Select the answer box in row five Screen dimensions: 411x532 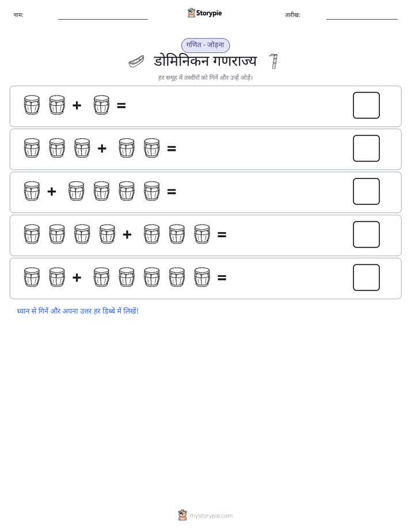tap(366, 278)
